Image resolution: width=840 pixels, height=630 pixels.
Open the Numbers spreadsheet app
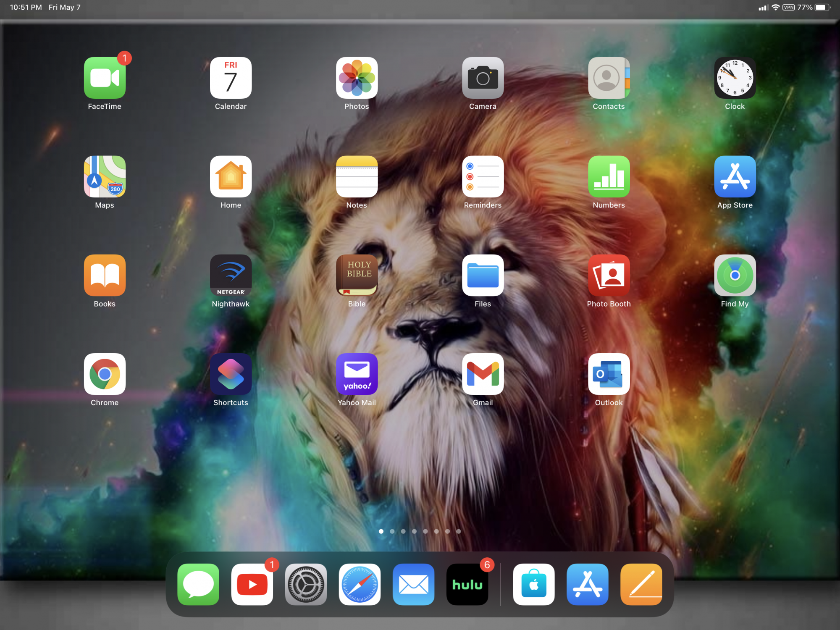click(609, 177)
